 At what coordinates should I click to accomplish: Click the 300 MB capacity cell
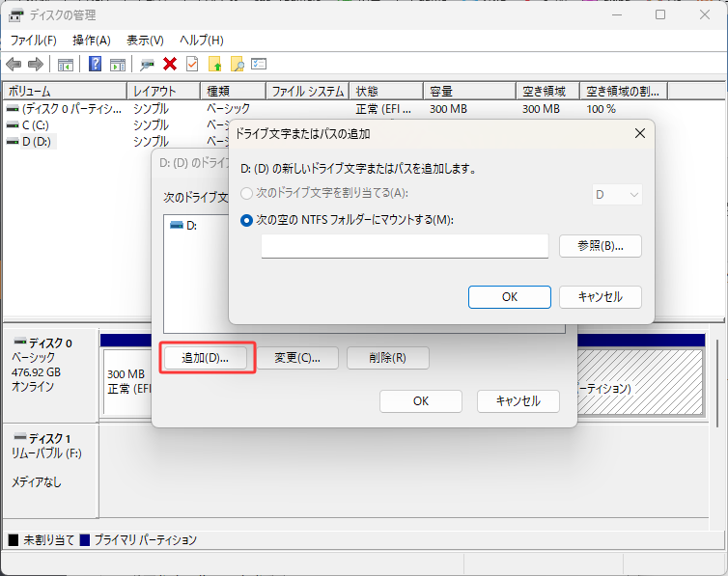[x=448, y=109]
